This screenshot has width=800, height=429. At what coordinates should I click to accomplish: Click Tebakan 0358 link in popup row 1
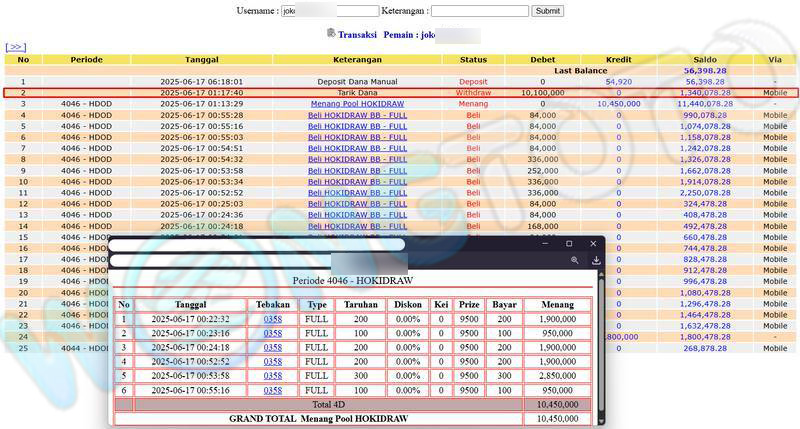272,319
